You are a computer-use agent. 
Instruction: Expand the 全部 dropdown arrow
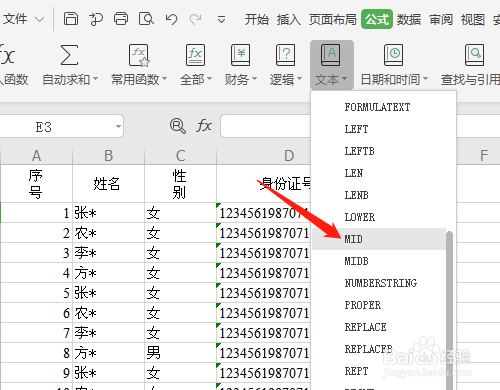209,79
